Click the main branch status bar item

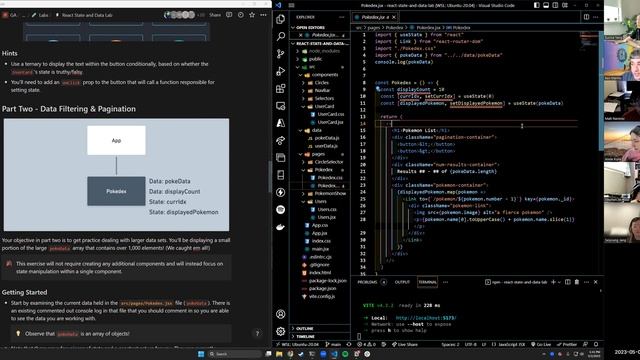click(x=333, y=344)
